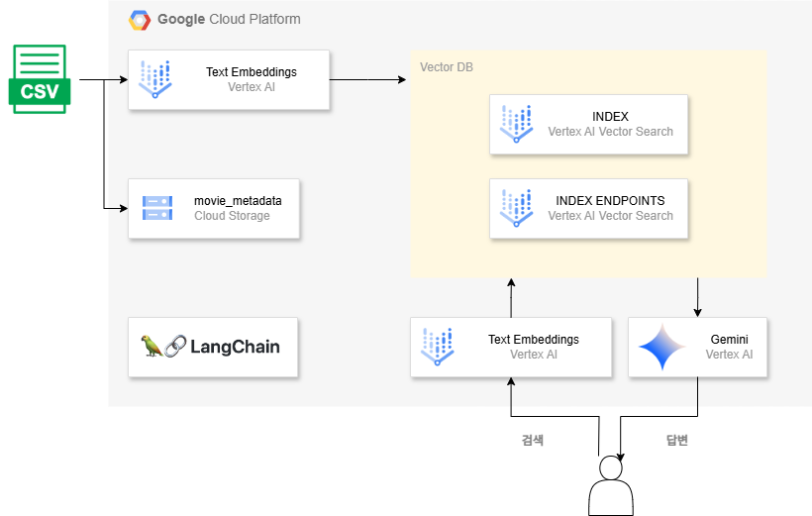Click the Gemini blue star icon
Image resolution: width=812 pixels, height=516 pixels.
tap(662, 347)
